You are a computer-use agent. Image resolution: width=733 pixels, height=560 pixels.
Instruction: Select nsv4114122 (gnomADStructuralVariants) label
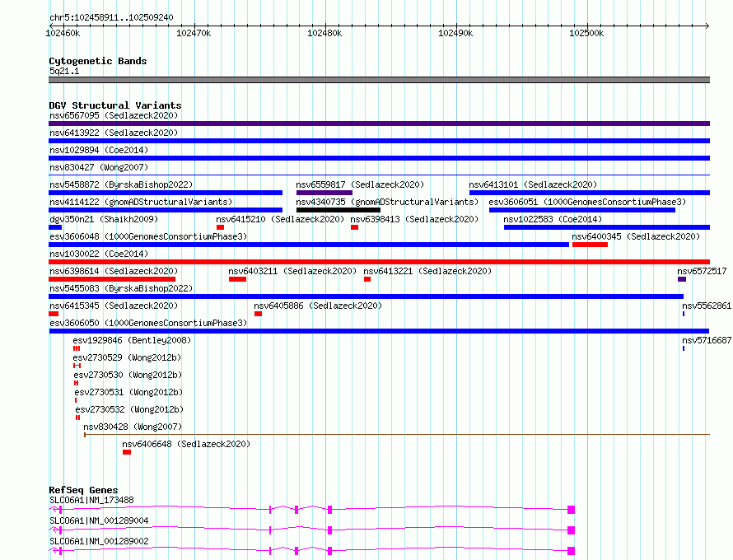pos(141,202)
